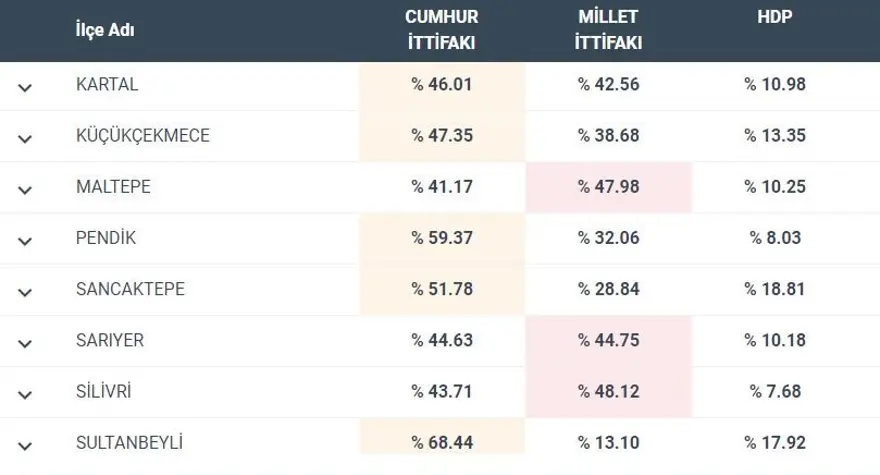Select the CUMHUR İTTİFAKI column header
880x475 pixels.
441,30
